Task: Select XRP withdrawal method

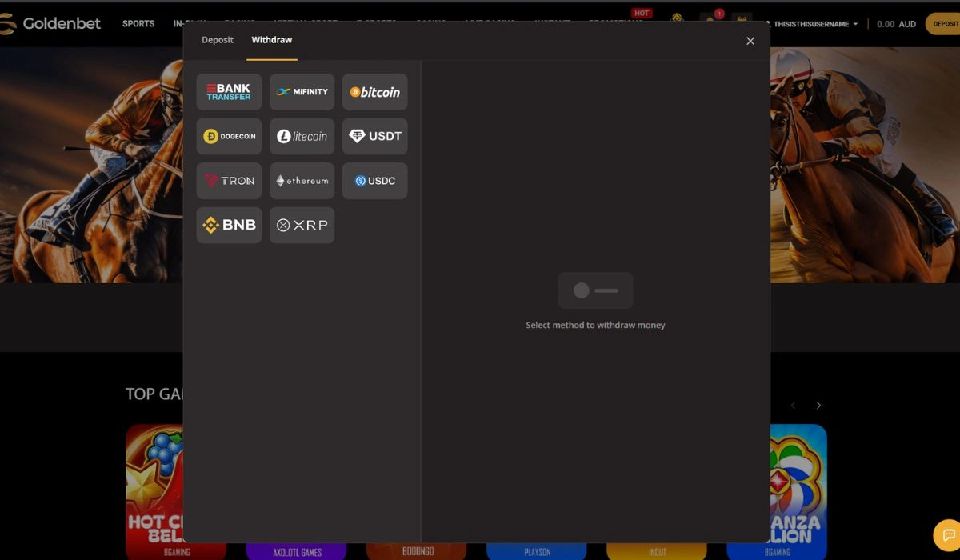Action: click(x=302, y=226)
